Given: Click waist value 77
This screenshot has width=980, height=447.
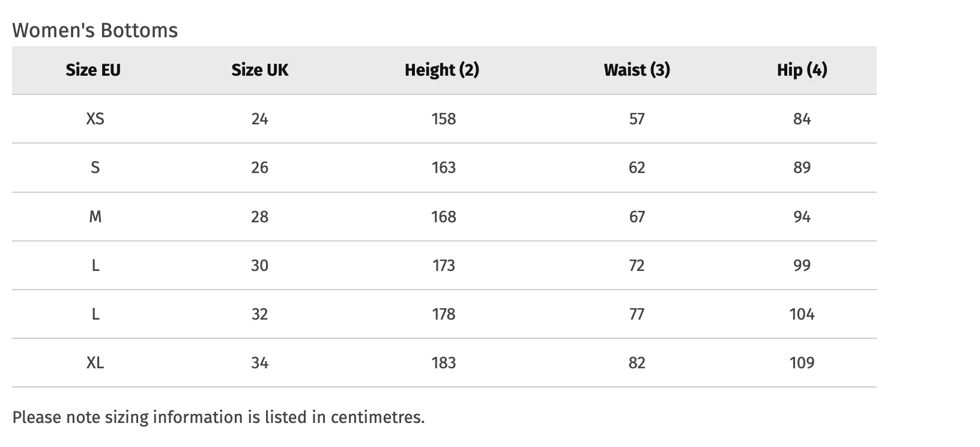Looking at the screenshot, I should [637, 314].
